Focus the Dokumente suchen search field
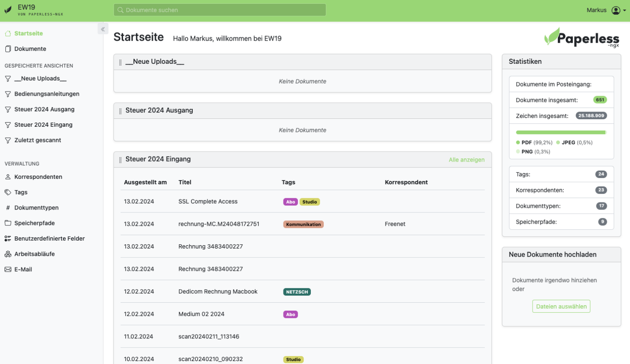The width and height of the screenshot is (630, 364). click(x=220, y=10)
